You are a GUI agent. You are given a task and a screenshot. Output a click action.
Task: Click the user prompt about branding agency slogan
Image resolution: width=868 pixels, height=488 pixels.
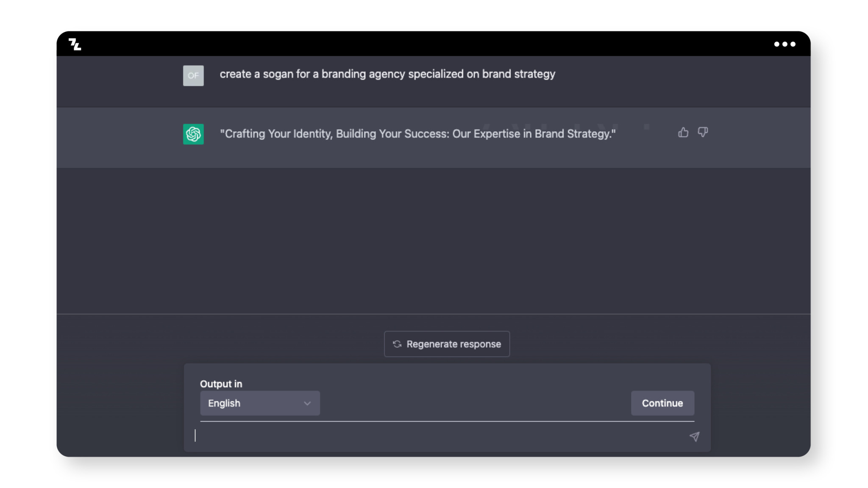[x=387, y=74]
